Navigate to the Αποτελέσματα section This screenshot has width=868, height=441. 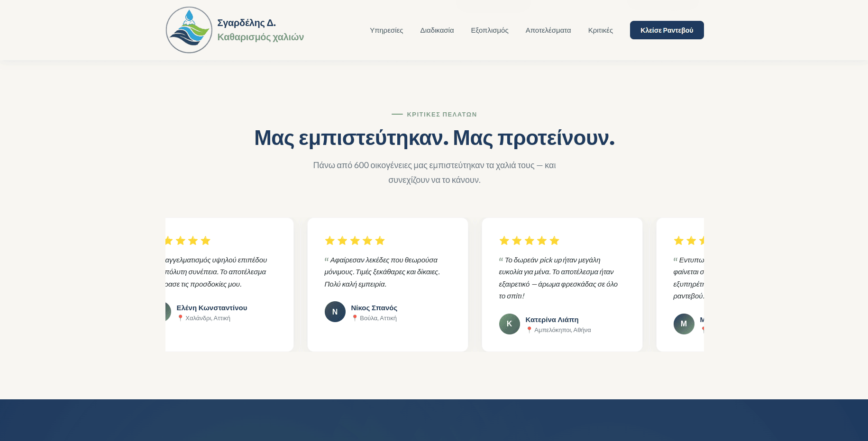pos(548,30)
